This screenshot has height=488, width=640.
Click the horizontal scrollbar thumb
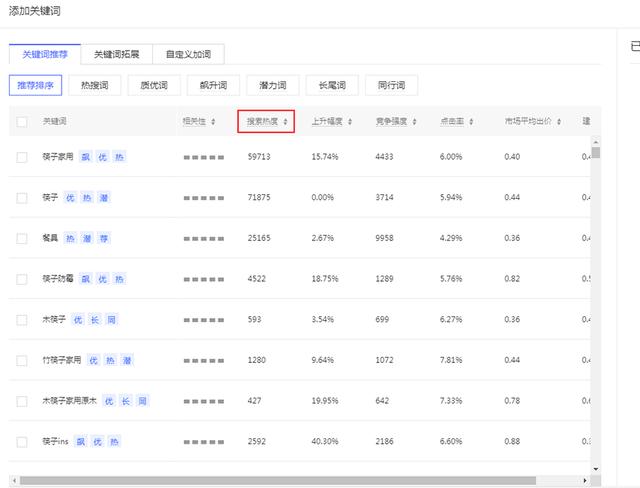click(278, 481)
